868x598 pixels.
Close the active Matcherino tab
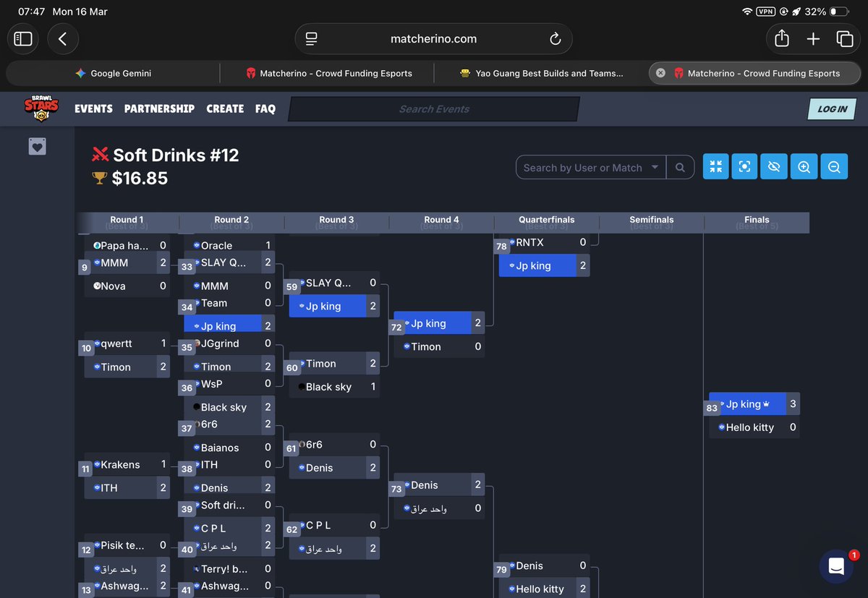660,73
